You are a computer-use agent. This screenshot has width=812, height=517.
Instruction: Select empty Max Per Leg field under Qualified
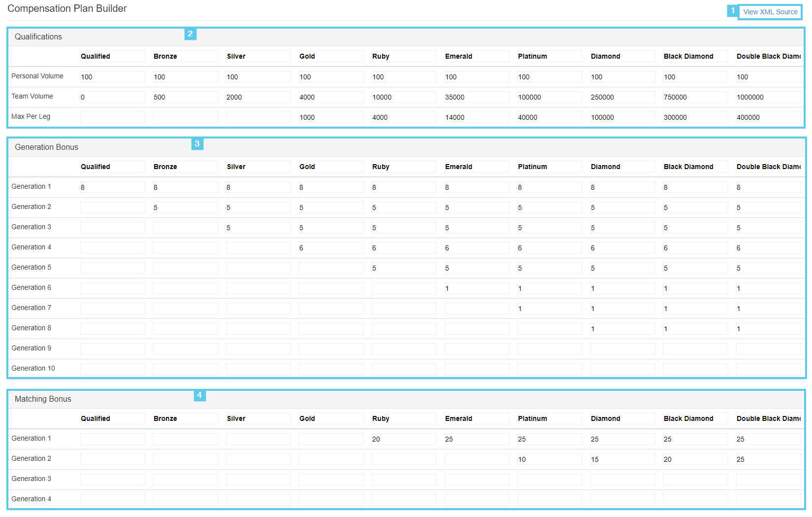113,117
